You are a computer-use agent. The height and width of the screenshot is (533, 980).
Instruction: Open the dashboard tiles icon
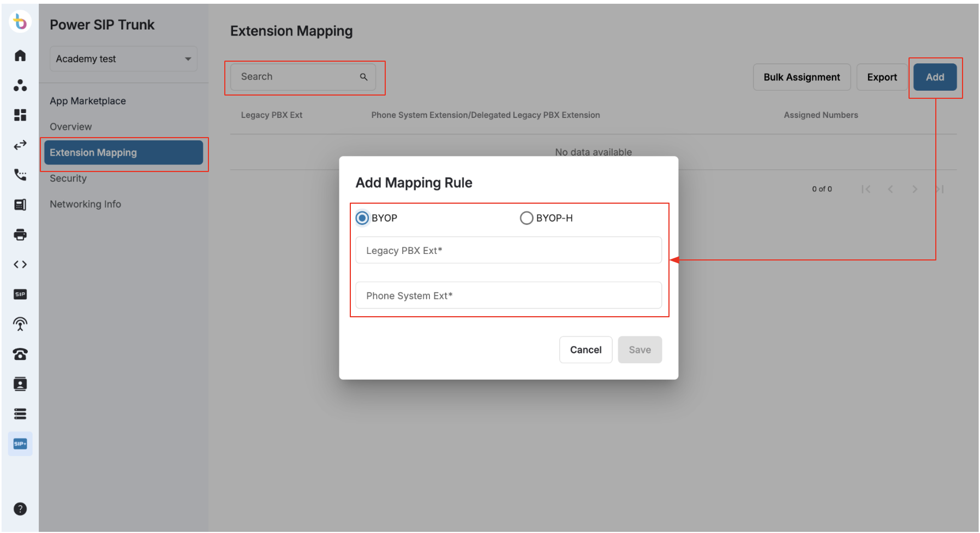[20, 115]
